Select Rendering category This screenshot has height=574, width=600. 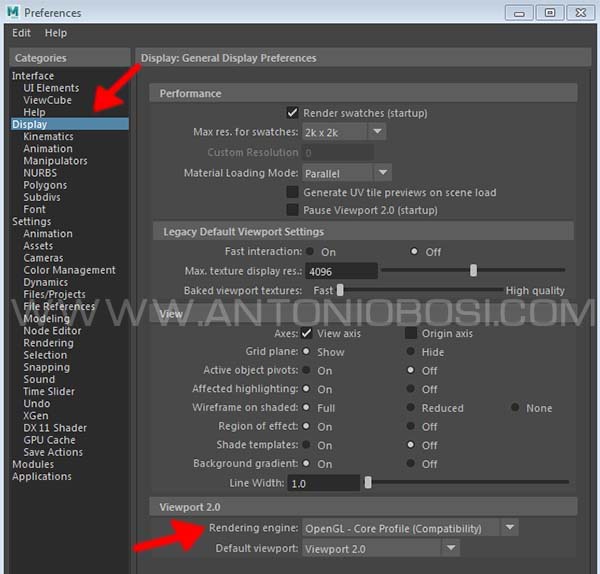(48, 343)
